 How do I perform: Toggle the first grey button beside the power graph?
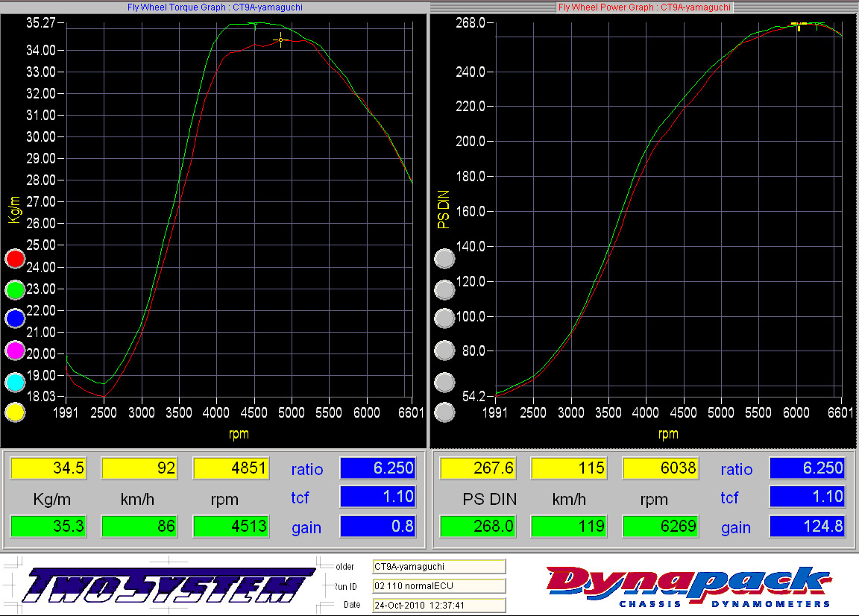click(444, 259)
